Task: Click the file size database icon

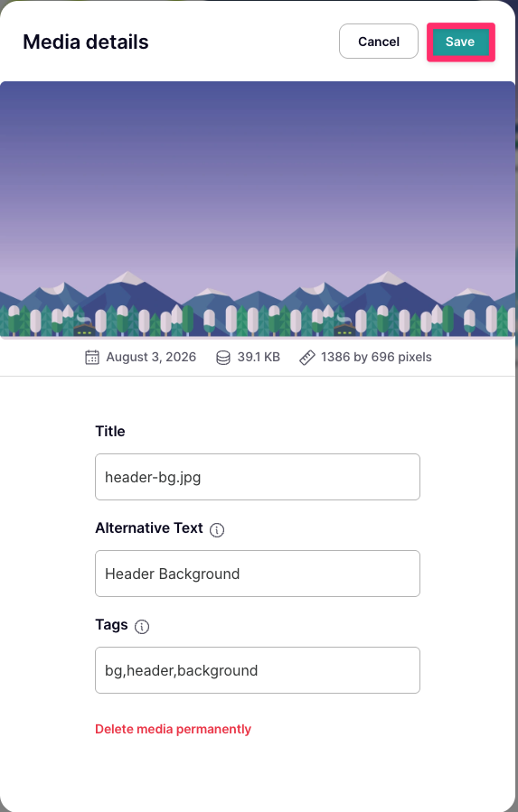Action: pyautogui.click(x=223, y=358)
